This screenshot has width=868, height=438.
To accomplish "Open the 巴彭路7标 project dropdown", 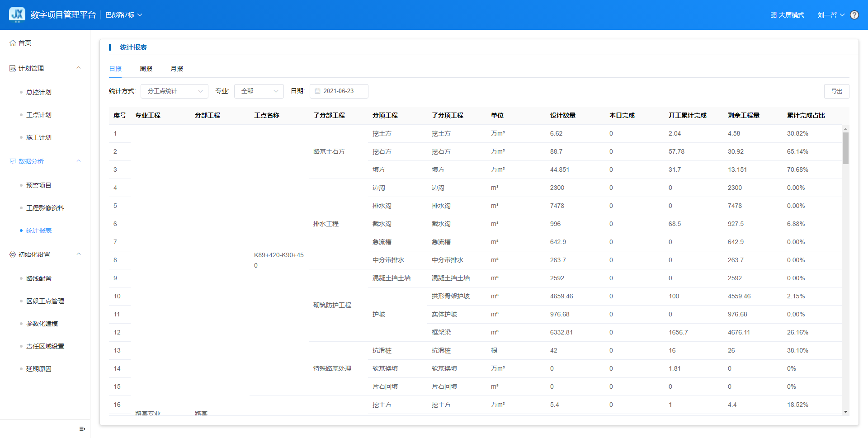I will click(123, 15).
